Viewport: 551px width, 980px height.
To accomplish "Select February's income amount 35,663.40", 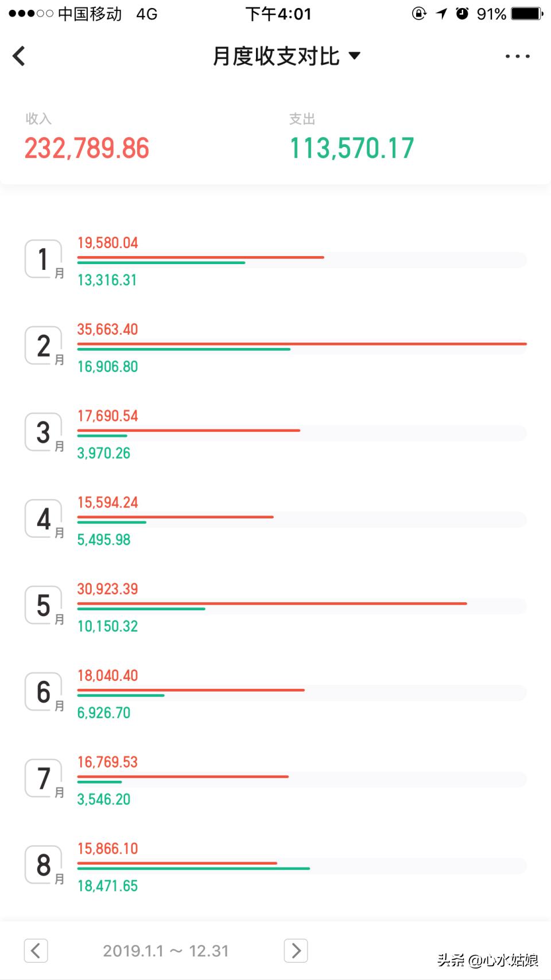I will click(x=107, y=329).
